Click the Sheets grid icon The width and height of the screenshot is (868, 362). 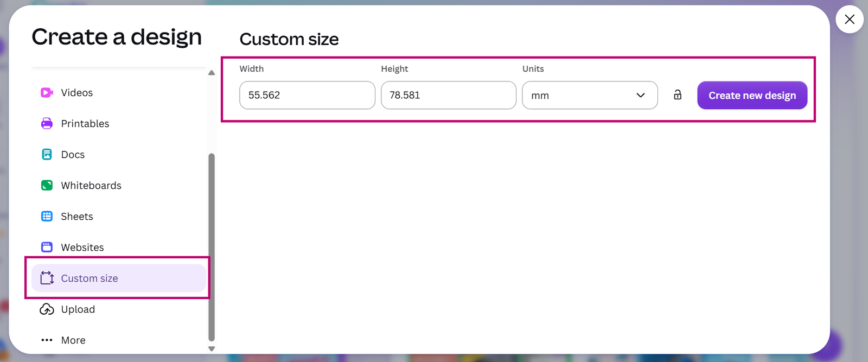[47, 217]
